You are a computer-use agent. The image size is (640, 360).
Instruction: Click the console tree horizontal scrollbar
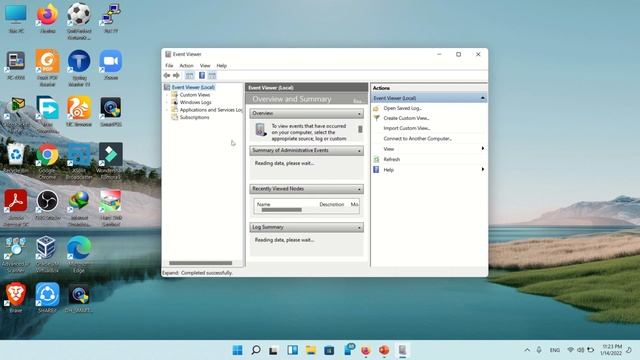click(200, 263)
